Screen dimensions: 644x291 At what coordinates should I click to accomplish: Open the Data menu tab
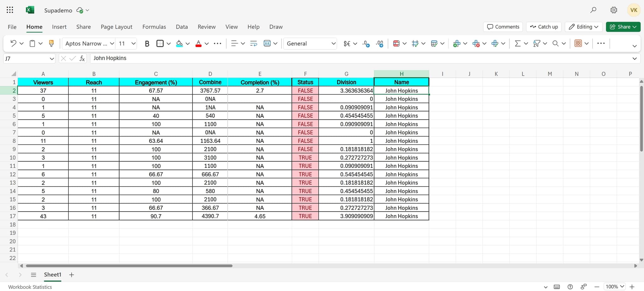[x=182, y=27]
